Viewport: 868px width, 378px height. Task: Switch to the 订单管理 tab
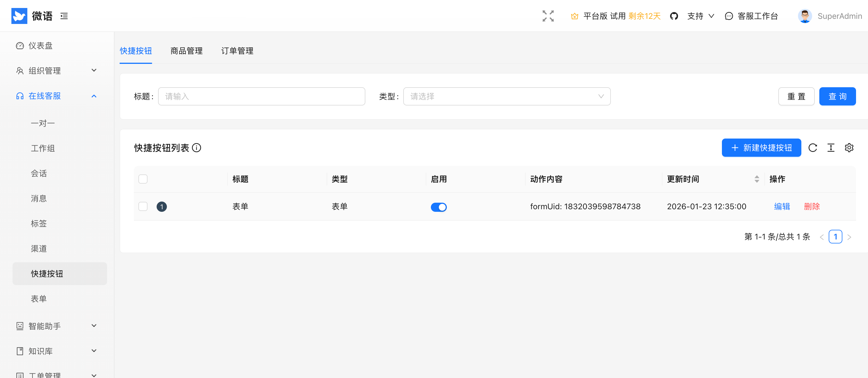(x=237, y=51)
